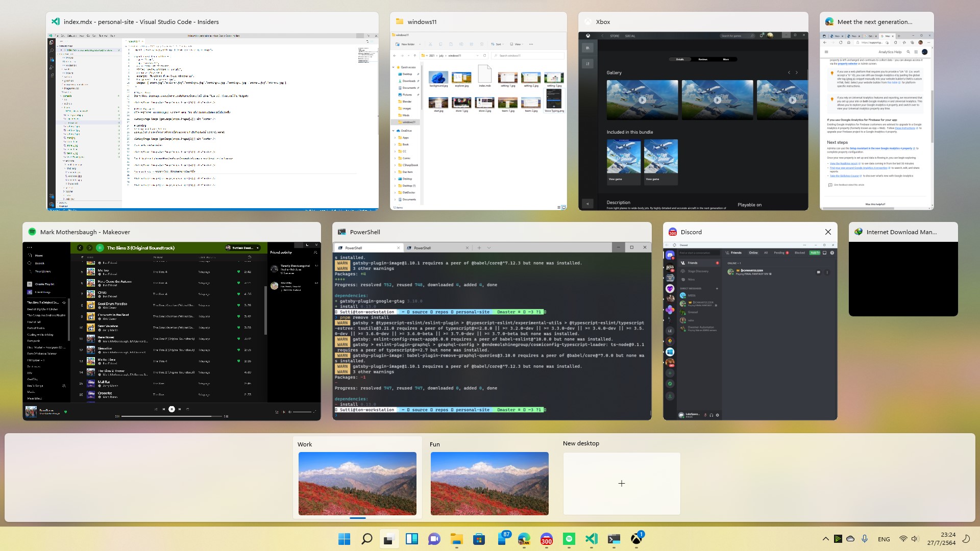Click Edge window vertical scrollbar
This screenshot has width=980, height=551.
point(932,117)
